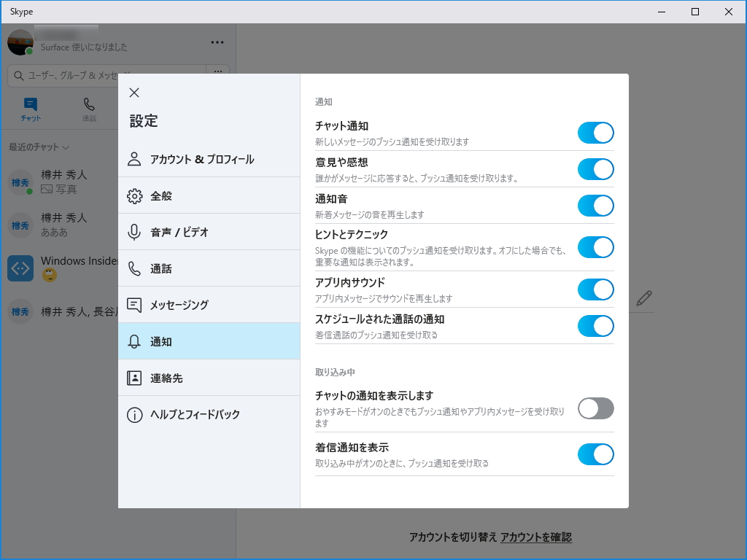This screenshot has height=560, width=747.
Task: Turn off 着信通知を表示 toggle
Action: click(x=596, y=454)
